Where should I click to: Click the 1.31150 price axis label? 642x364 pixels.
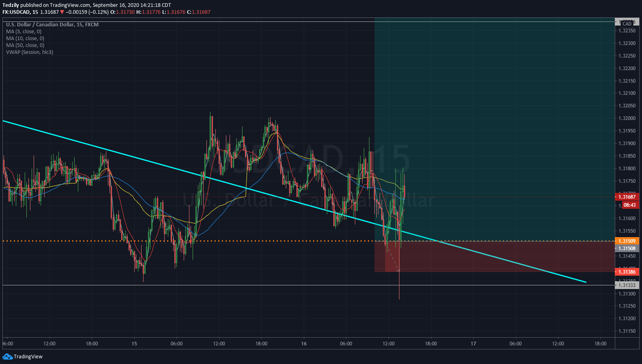click(x=627, y=331)
